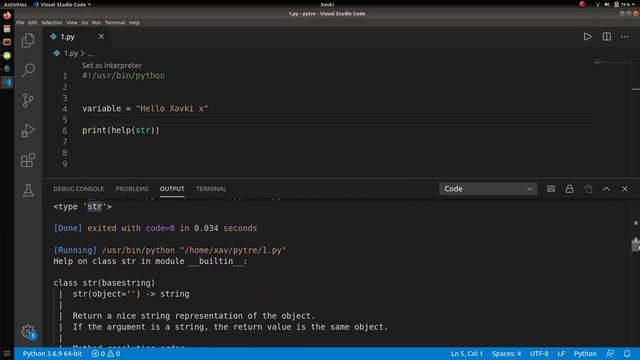Image resolution: width=640 pixels, height=360 pixels.
Task: Open the Terminal menu
Action: click(x=115, y=23)
